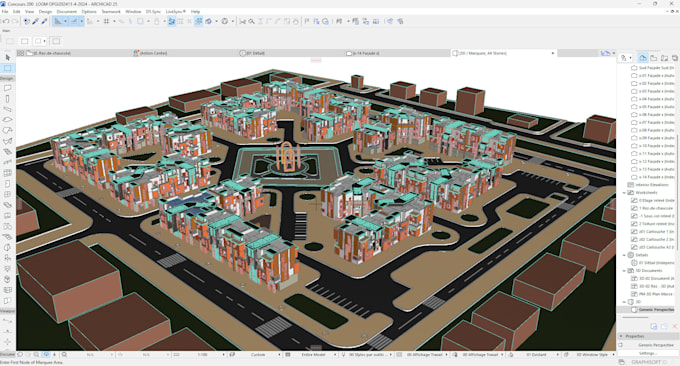Viewport: 680px width, 366px height.
Task: Open the Teamwork menu
Action: click(111, 12)
